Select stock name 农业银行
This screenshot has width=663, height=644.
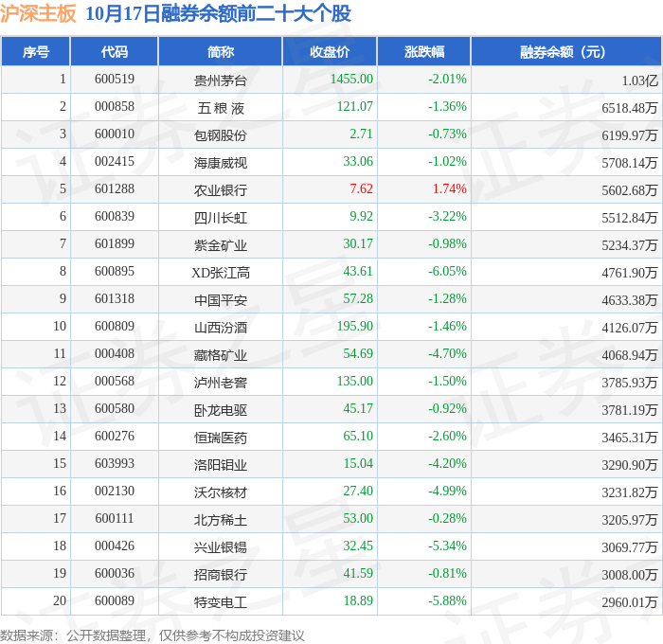(x=221, y=189)
